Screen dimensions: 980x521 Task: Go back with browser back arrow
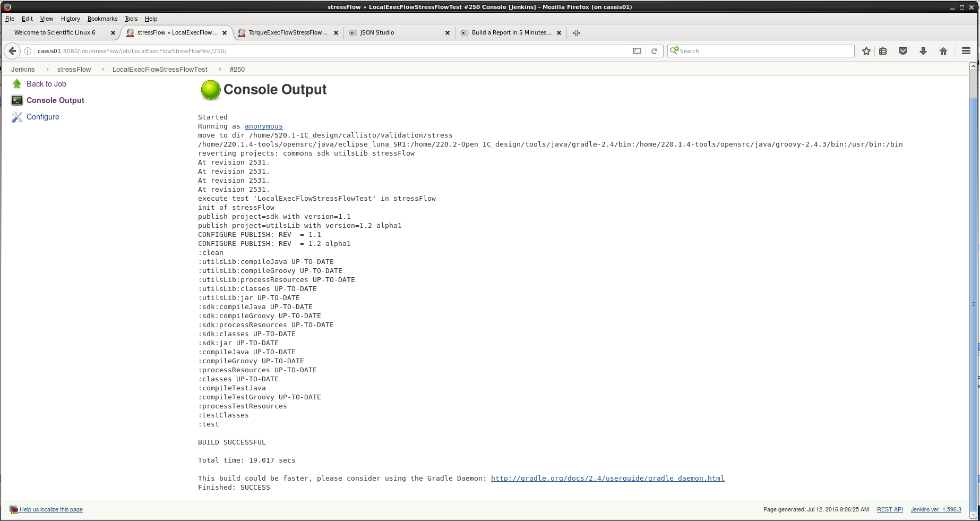point(13,51)
